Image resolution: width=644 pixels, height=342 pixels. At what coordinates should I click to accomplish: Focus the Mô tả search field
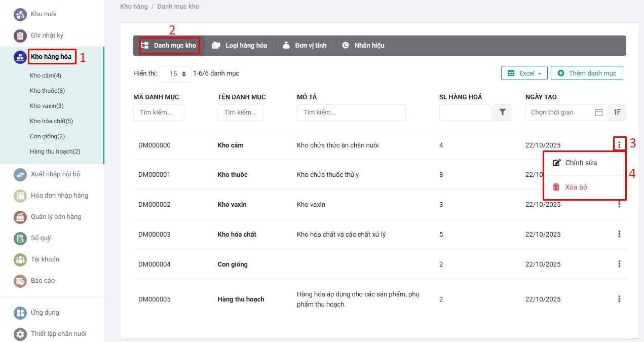coord(351,112)
